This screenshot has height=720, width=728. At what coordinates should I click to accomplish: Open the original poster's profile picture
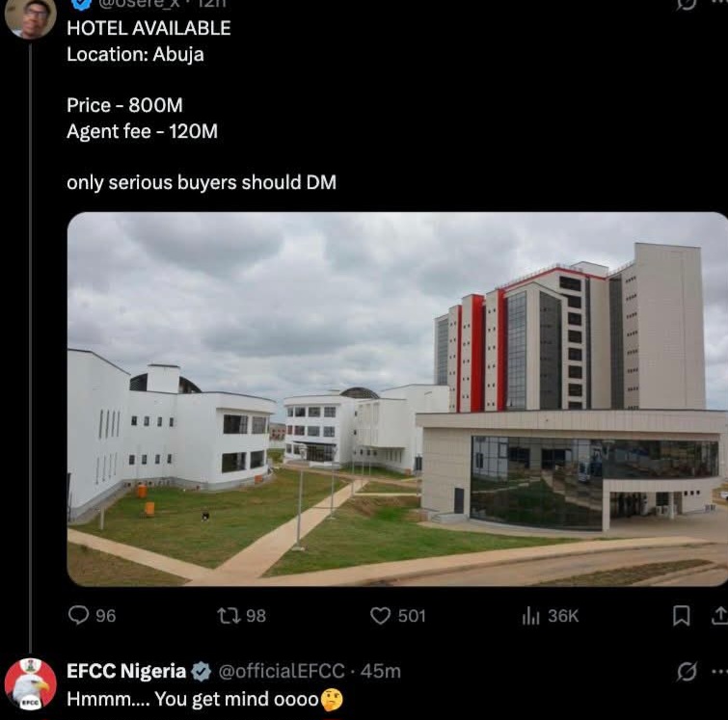pyautogui.click(x=30, y=17)
